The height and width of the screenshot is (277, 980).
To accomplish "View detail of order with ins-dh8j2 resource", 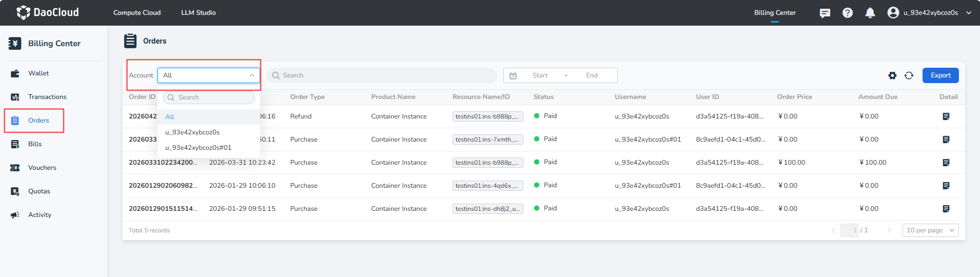I will tap(946, 209).
